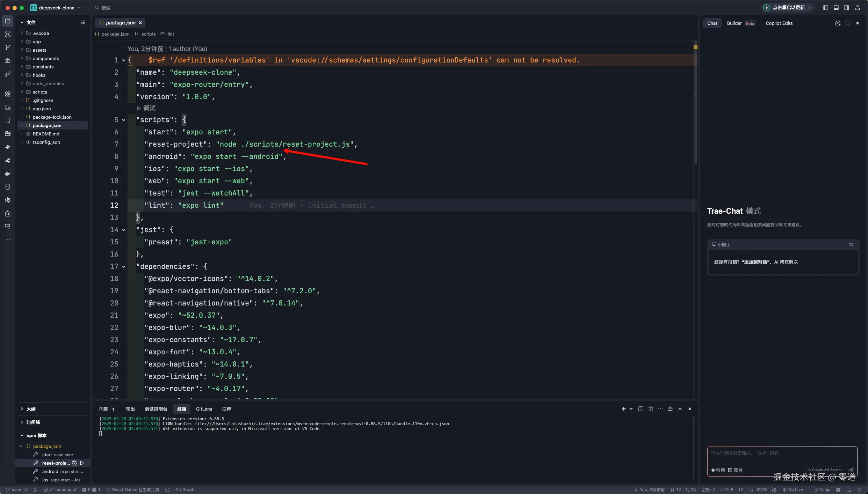Run the reset-project npm script
This screenshot has height=494, width=868.
coord(82,463)
